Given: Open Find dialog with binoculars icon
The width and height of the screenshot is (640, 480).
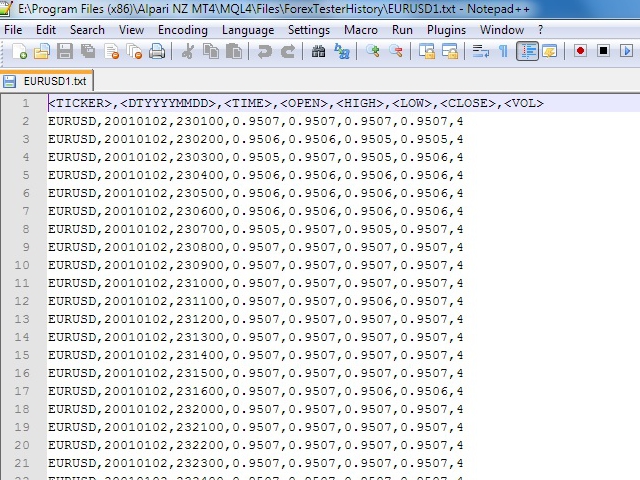Looking at the screenshot, I should coord(318,51).
